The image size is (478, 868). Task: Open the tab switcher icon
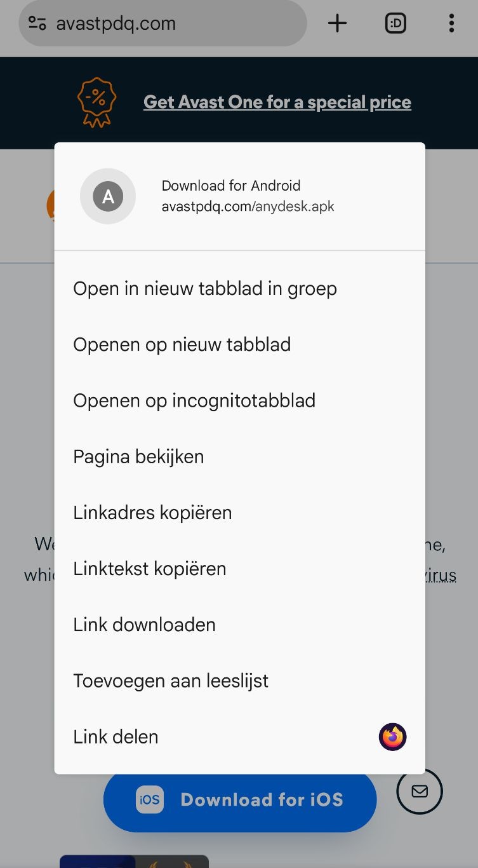[395, 24]
